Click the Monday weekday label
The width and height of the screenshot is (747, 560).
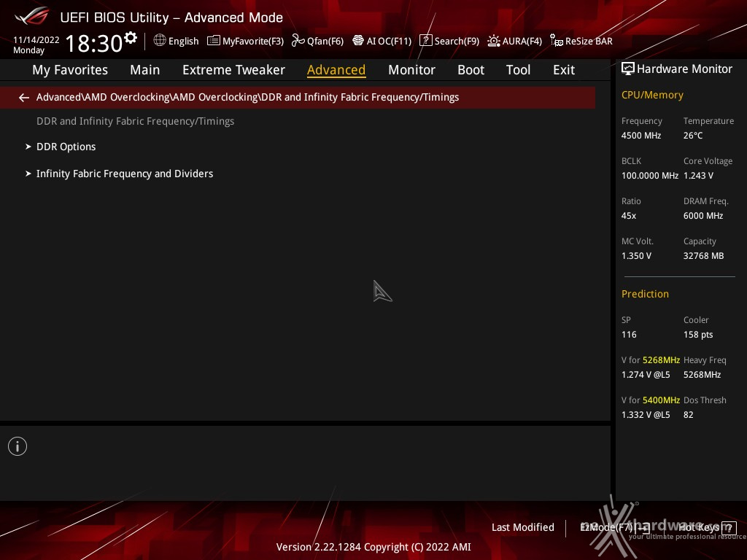click(x=29, y=50)
